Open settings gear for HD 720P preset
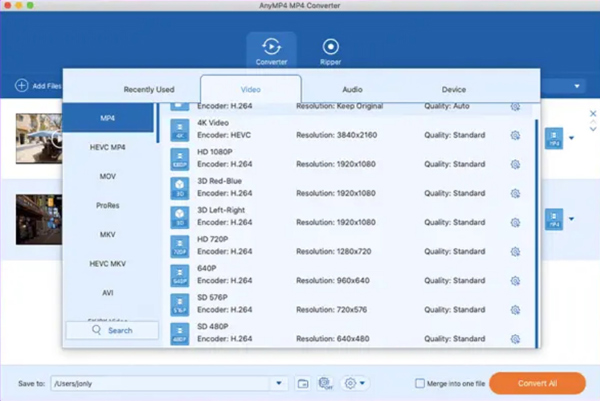 click(x=515, y=251)
